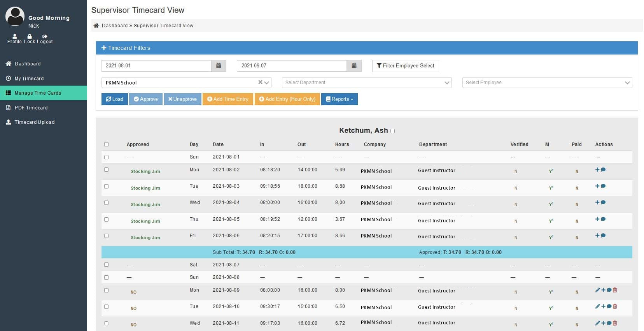Open the PKMN School company dropdown arrow
Viewport: 644px width, 331px height.
[267, 83]
